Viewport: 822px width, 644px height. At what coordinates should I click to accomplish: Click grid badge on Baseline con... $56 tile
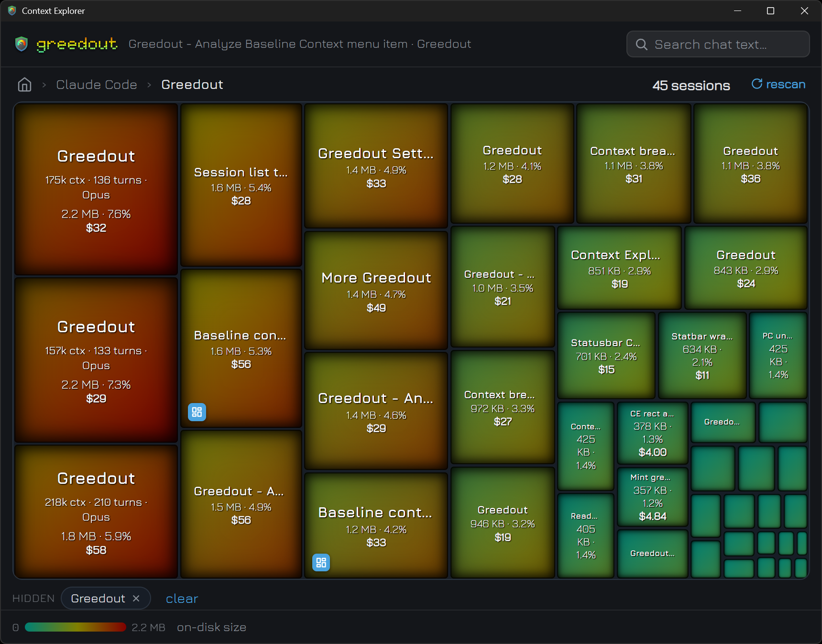coord(197,412)
